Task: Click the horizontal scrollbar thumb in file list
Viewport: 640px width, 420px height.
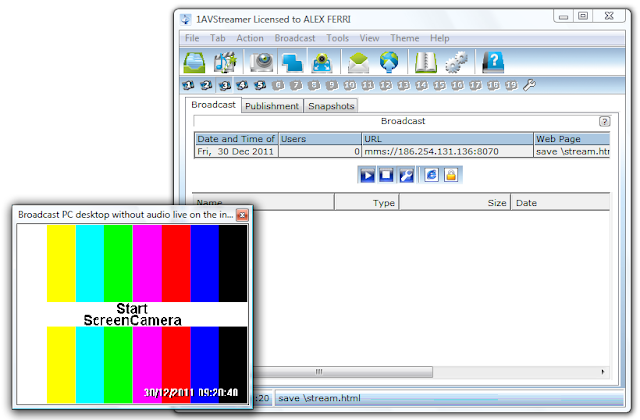Action: pyautogui.click(x=342, y=372)
